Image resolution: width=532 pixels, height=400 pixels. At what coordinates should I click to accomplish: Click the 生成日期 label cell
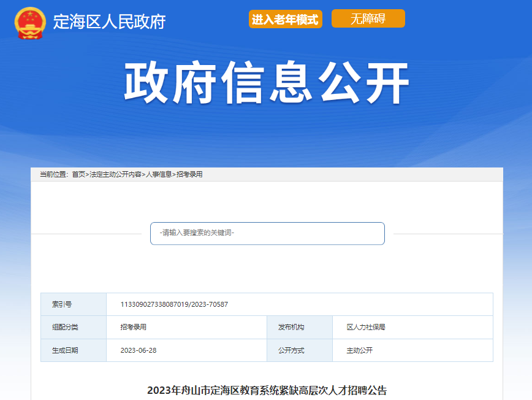pyautogui.click(x=65, y=351)
